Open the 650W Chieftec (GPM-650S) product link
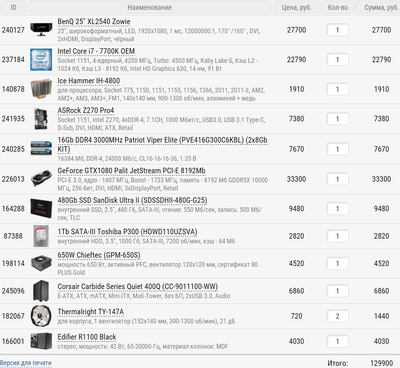This screenshot has width=400, height=368. (99, 255)
